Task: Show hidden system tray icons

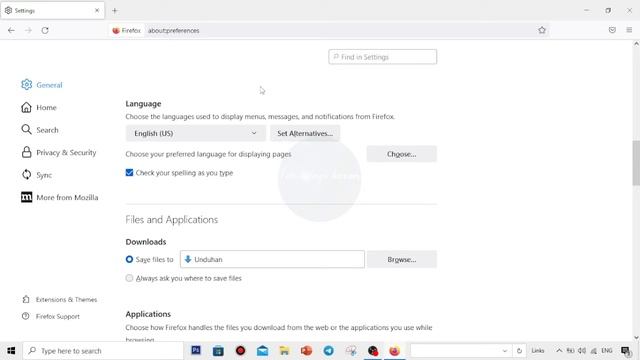Action: tap(559, 351)
